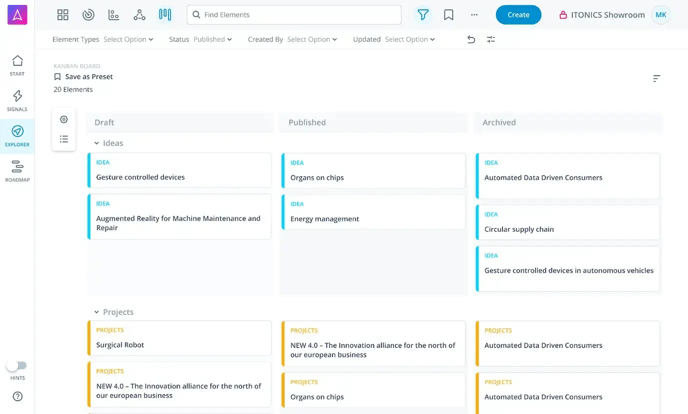This screenshot has height=414, width=688.
Task: Click the Find Elements search field
Action: click(295, 15)
